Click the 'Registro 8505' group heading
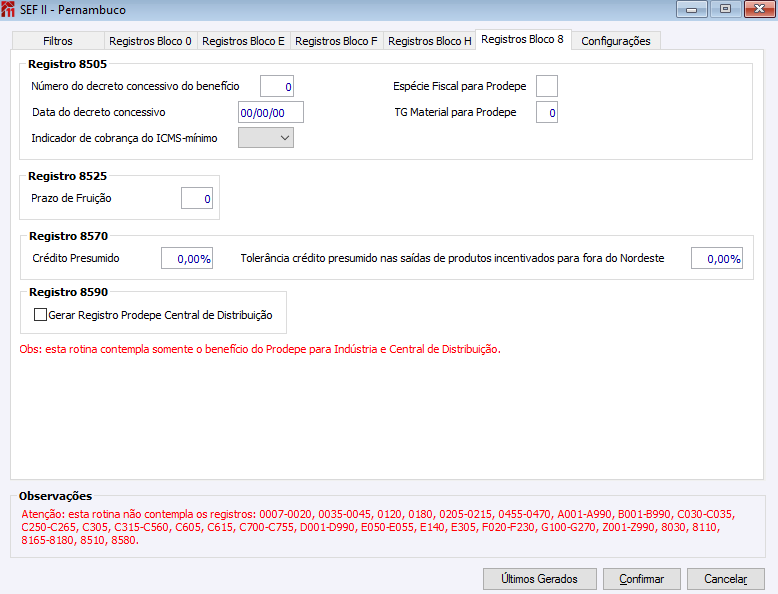The width and height of the screenshot is (778, 594). [67, 64]
